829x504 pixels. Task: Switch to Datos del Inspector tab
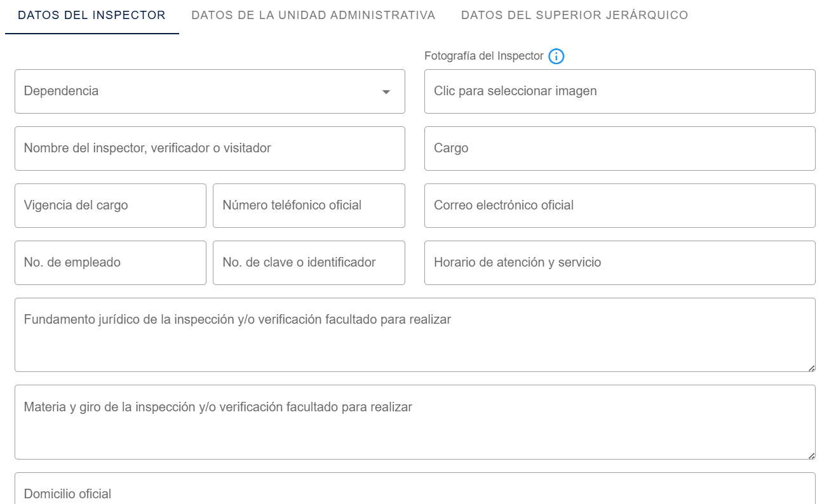point(91,15)
